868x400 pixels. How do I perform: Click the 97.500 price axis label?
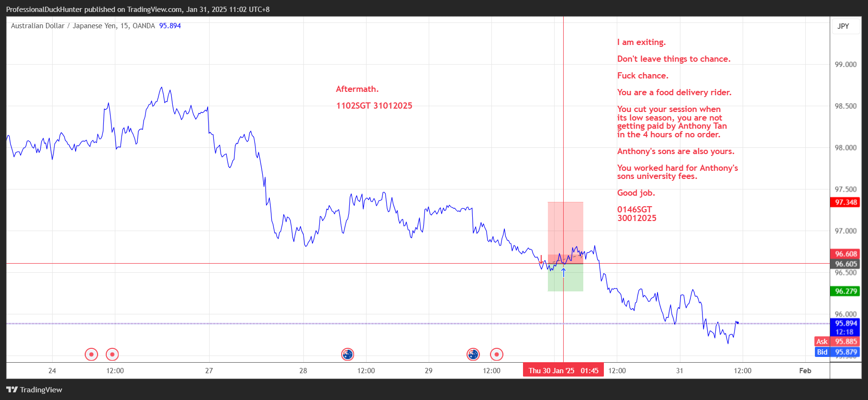[846, 189]
